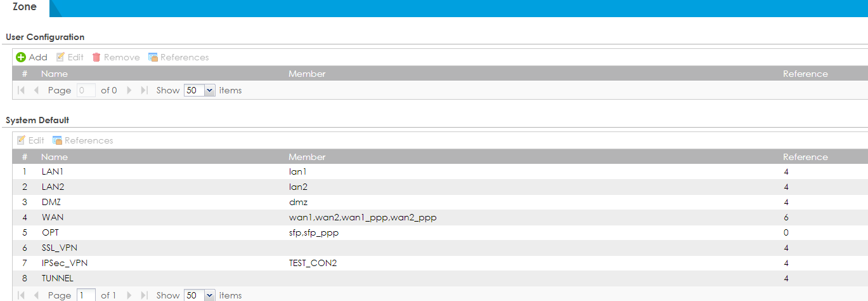Sort System Default by Reference column header
The width and height of the screenshot is (868, 301).
coord(805,157)
